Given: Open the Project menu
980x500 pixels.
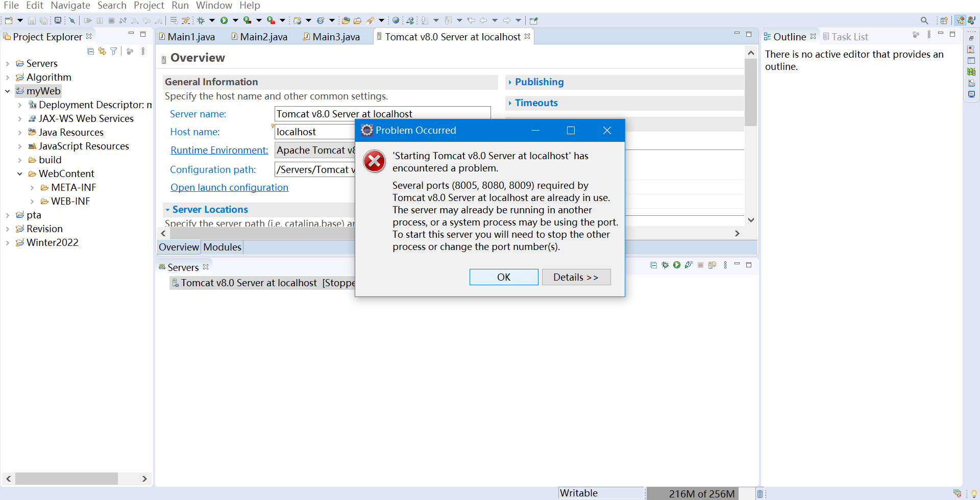Looking at the screenshot, I should (x=149, y=6).
